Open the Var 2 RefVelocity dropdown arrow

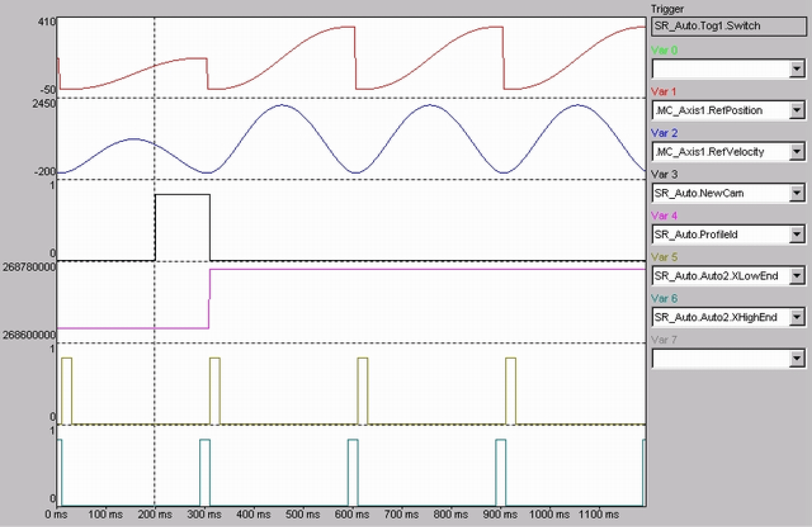click(797, 151)
